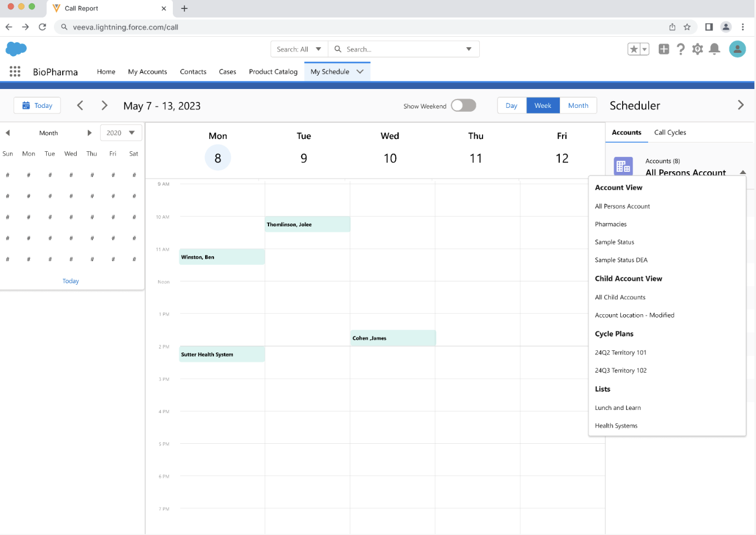Switch calendar to Day view

[511, 106]
